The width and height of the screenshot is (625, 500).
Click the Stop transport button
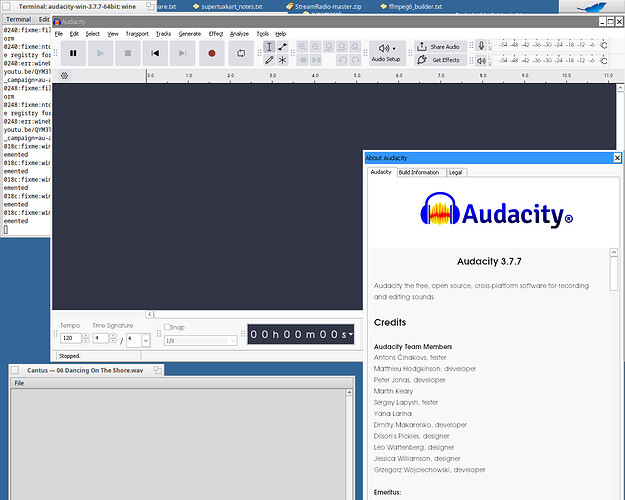pos(128,53)
